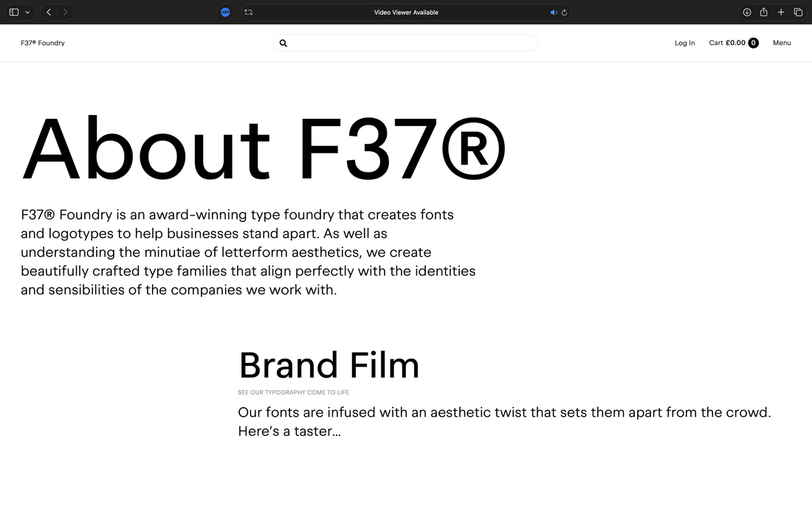Viewport: 812px width, 509px height.
Task: Open the site Menu
Action: [x=782, y=43]
